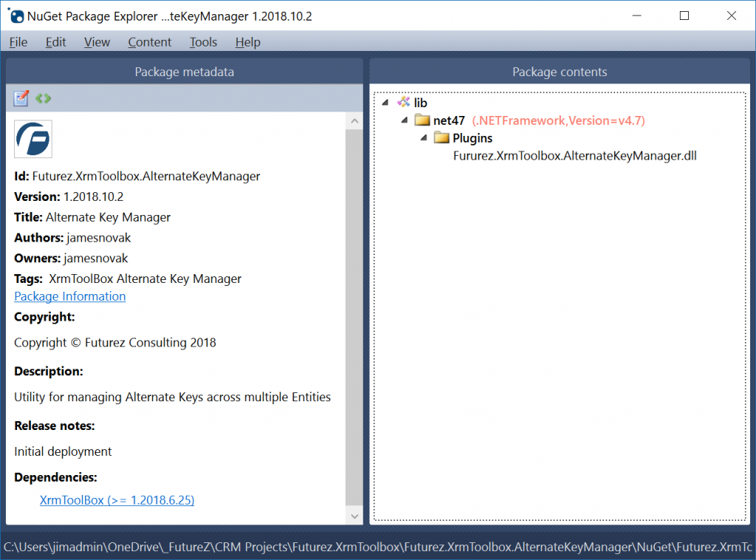This screenshot has height=560, width=756.
Task: Close the NuGet Package Explorer window
Action: pyautogui.click(x=732, y=16)
